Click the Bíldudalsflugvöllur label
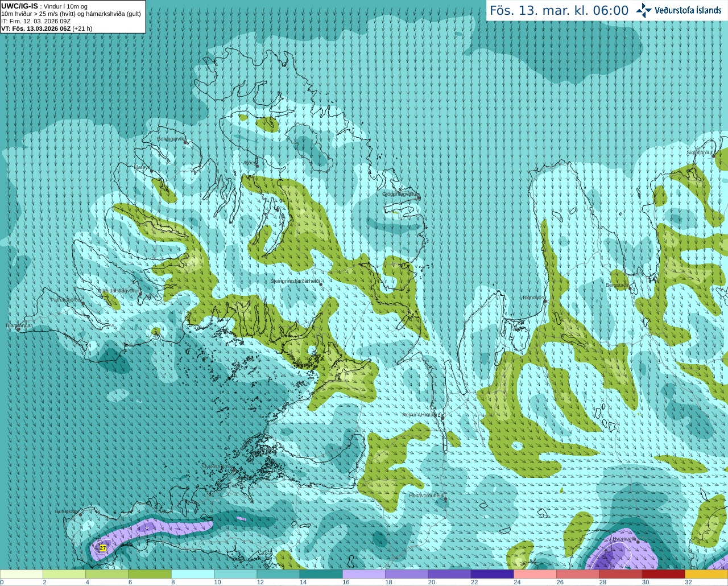 119,290
